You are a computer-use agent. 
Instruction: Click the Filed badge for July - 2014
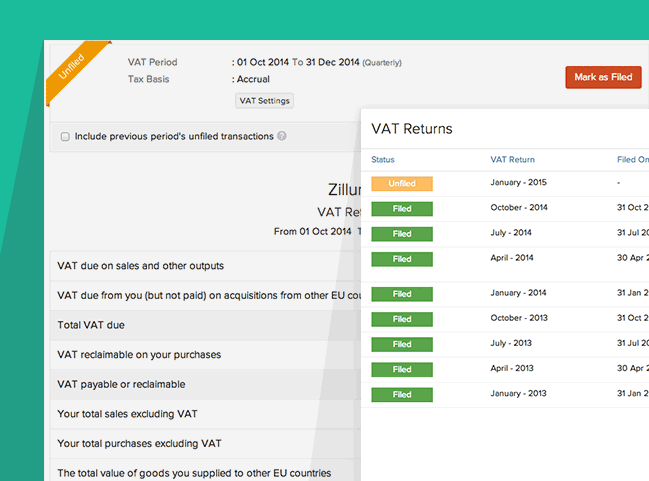tap(402, 234)
